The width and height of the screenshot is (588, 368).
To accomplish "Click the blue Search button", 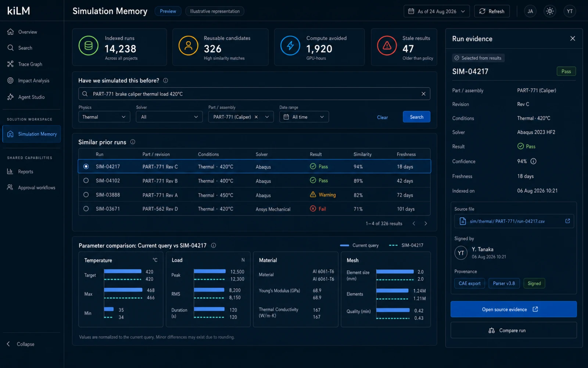I will point(416,117).
